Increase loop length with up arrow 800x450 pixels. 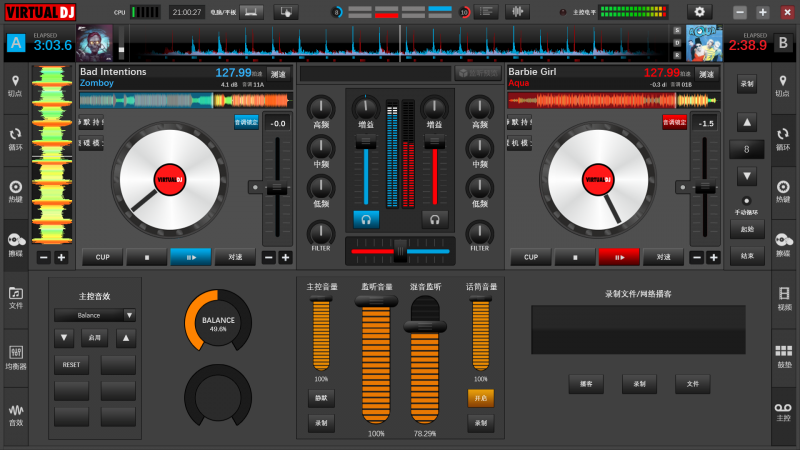(x=746, y=122)
